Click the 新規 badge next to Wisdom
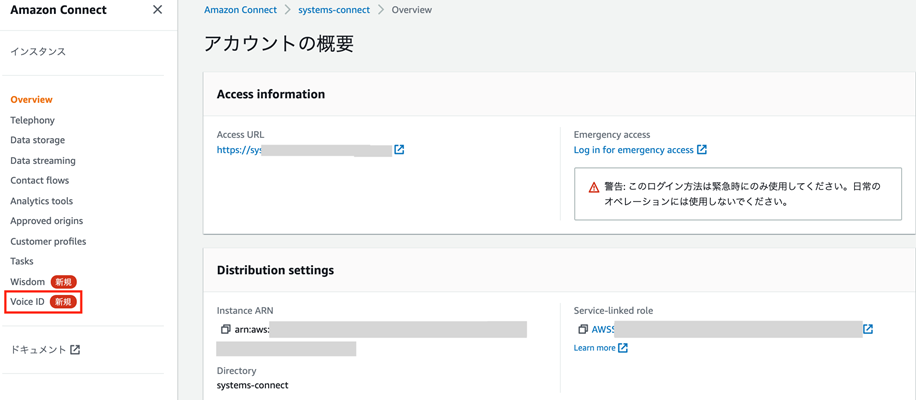This screenshot has width=916, height=400. (x=64, y=282)
